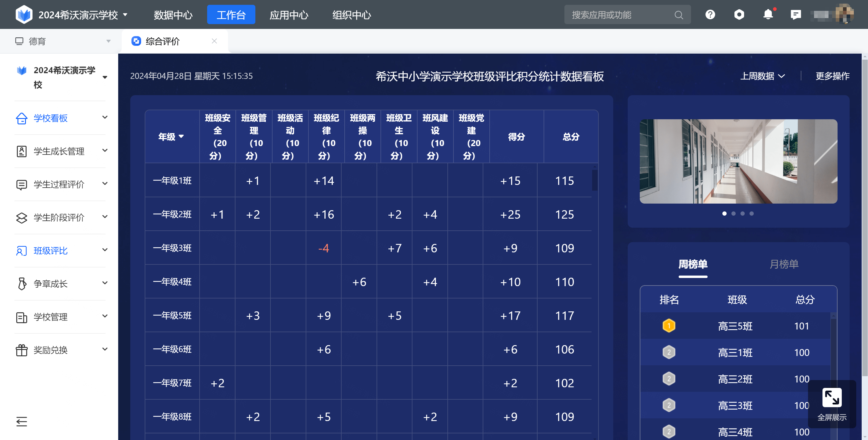Click the red -4 score cell
Screen dimensions: 868x440
[x=324, y=248]
